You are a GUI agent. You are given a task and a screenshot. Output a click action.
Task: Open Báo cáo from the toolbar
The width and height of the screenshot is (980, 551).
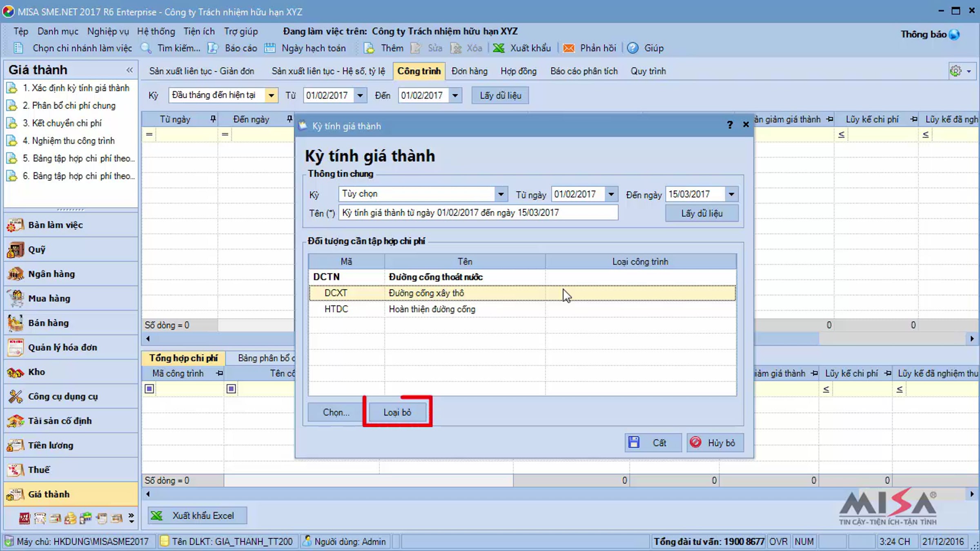click(x=232, y=48)
